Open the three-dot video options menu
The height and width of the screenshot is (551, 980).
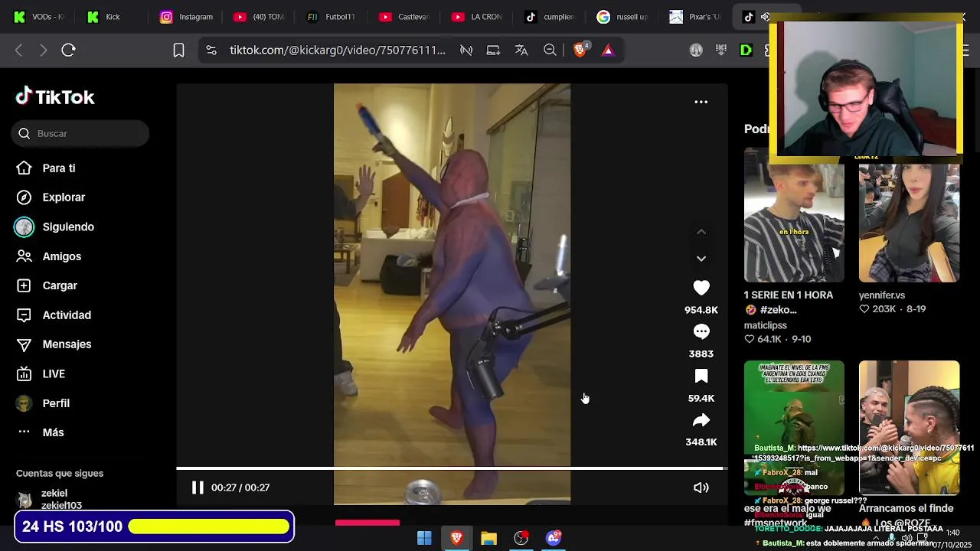(x=701, y=102)
